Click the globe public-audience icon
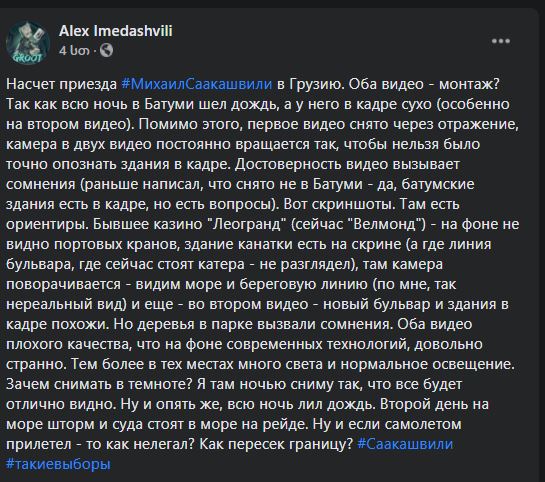The height and width of the screenshot is (482, 545). (106, 50)
